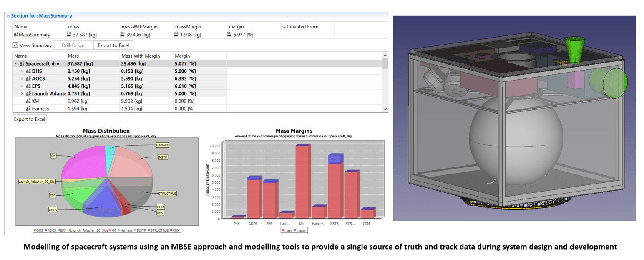Viewport: 644px width, 260px height.
Task: Click the Launch_Adapter row icon
Action: (x=28, y=93)
